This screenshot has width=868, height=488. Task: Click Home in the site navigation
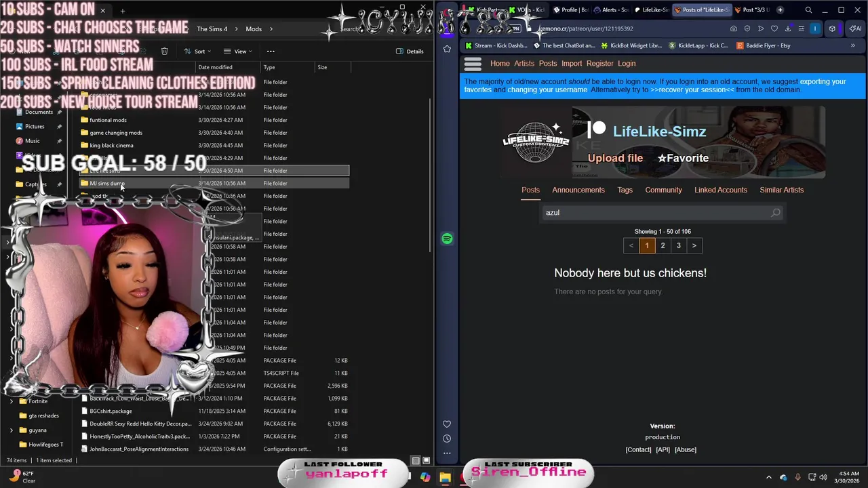[500, 64]
